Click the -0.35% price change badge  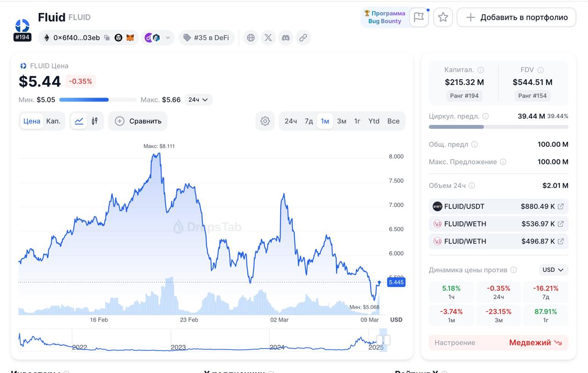coord(80,81)
